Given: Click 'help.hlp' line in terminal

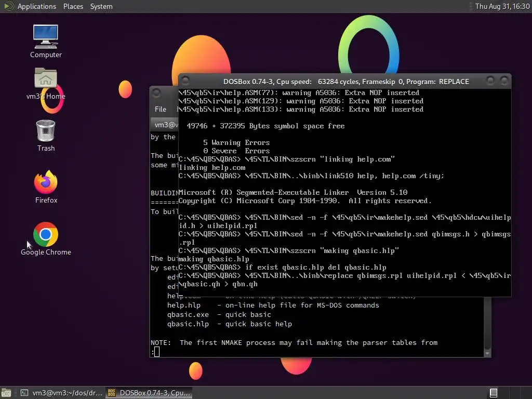Looking at the screenshot, I should (x=273, y=305).
